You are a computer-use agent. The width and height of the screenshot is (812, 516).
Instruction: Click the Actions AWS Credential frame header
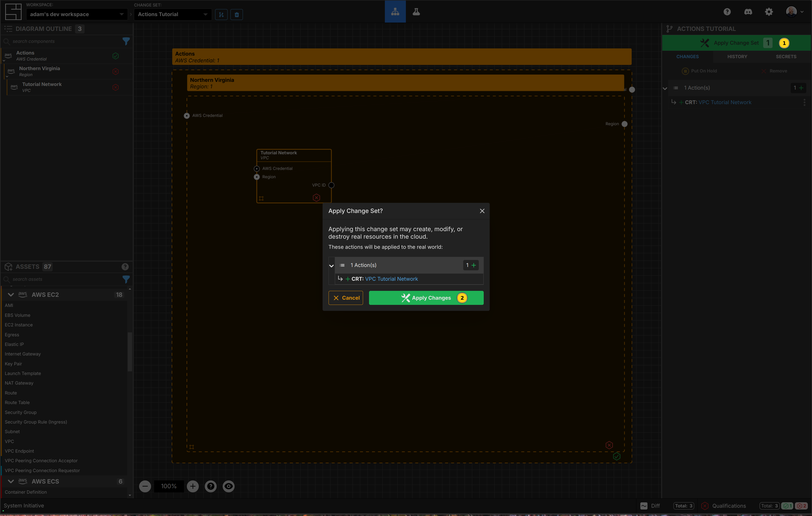click(402, 57)
